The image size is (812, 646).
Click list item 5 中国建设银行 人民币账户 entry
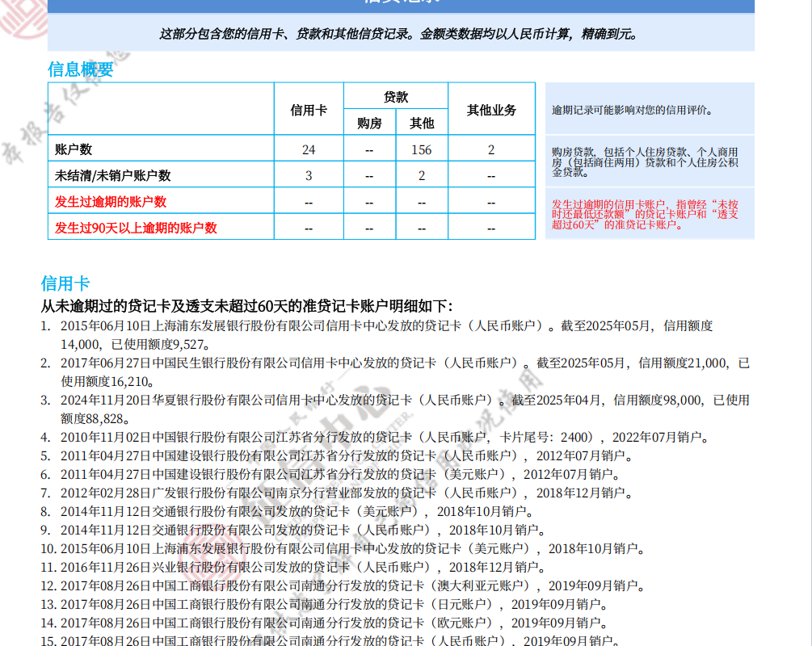pyautogui.click(x=337, y=456)
